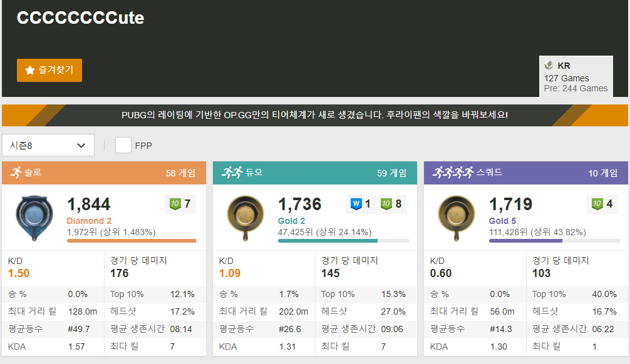Image resolution: width=630 pixels, height=364 pixels.
Task: Click the Pre: 244 Games text
Action: tap(576, 88)
